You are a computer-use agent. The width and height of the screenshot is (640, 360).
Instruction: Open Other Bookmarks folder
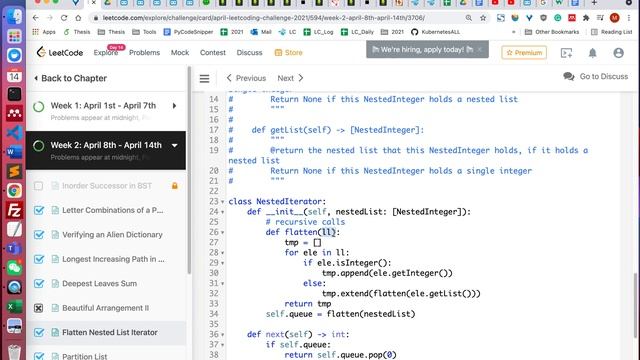(x=552, y=32)
